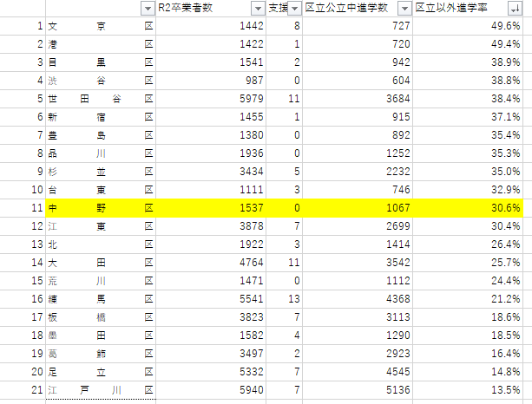Select the 渋谷区 name cell
The width and height of the screenshot is (532, 404).
click(x=101, y=81)
